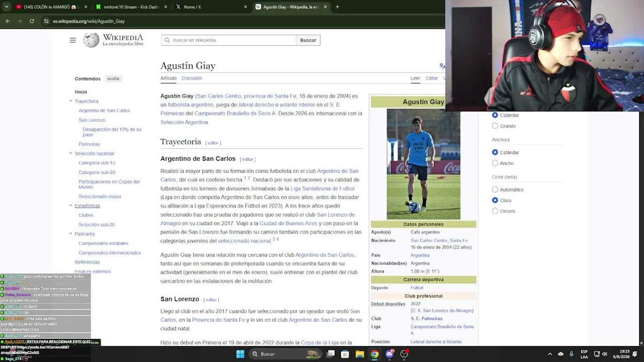644x362 pixels.
Task: Open Discord from the taskbar
Action: pyautogui.click(x=389, y=354)
